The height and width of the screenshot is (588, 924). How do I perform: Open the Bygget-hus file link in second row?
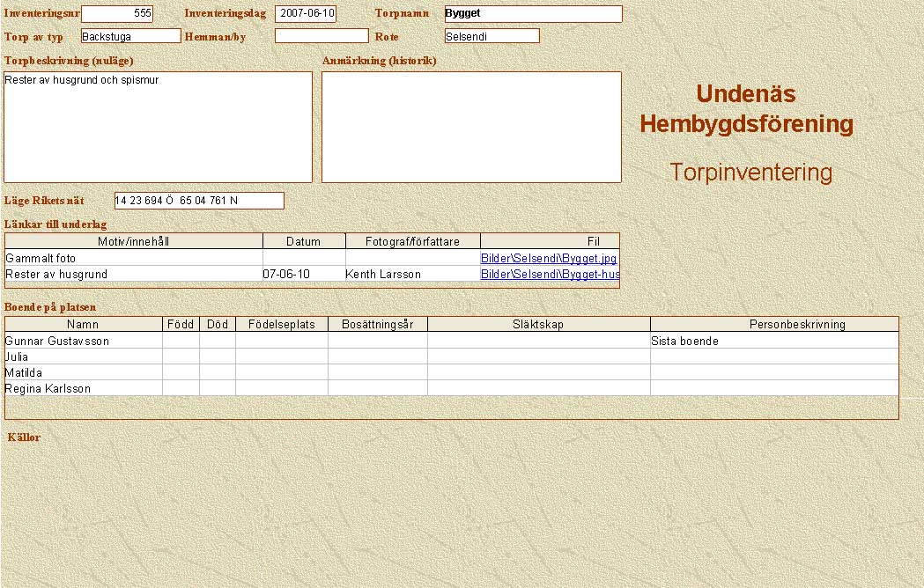[x=550, y=275]
